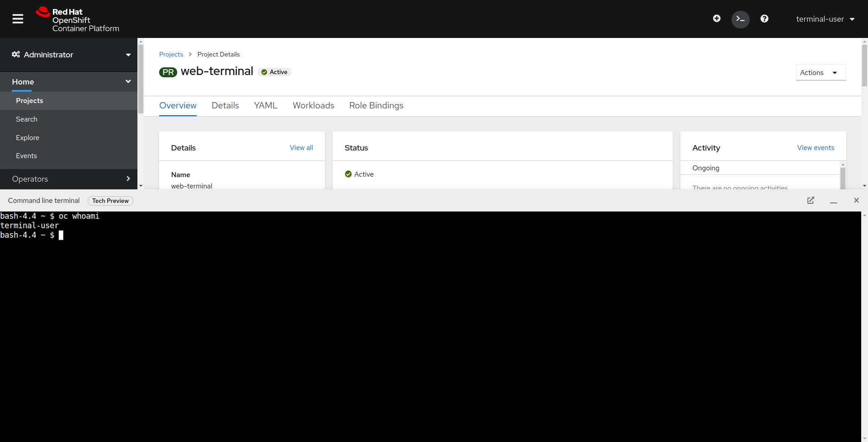Click the Tech Preview badge
Viewport: 868px width, 442px height.
tap(110, 201)
